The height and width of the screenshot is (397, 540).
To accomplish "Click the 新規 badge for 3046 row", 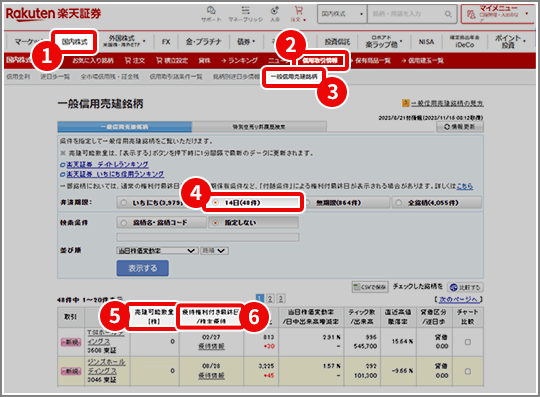I will click(x=71, y=371).
